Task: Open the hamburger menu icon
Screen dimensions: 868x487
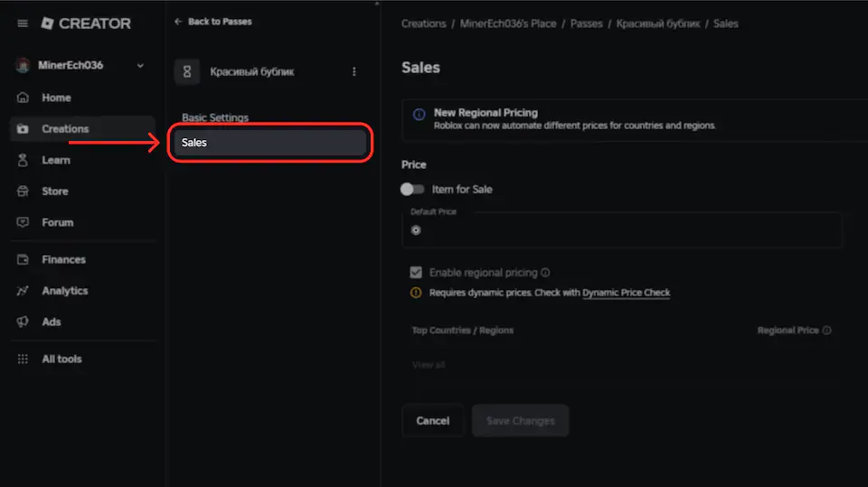Action: pyautogui.click(x=23, y=23)
